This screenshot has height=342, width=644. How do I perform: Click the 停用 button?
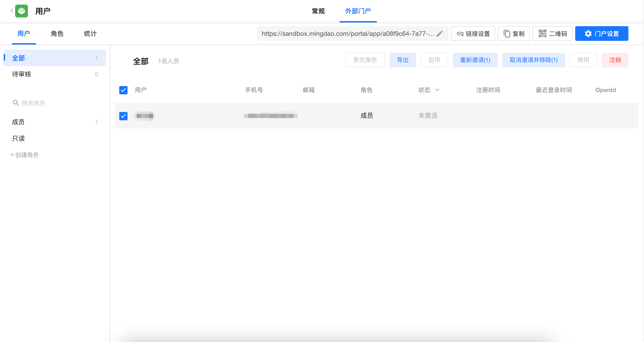(x=583, y=60)
